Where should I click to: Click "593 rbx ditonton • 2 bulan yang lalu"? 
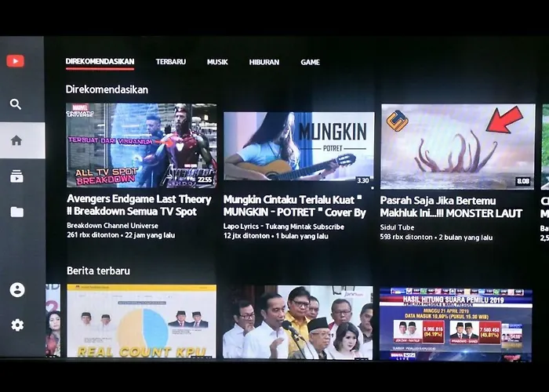436,238
